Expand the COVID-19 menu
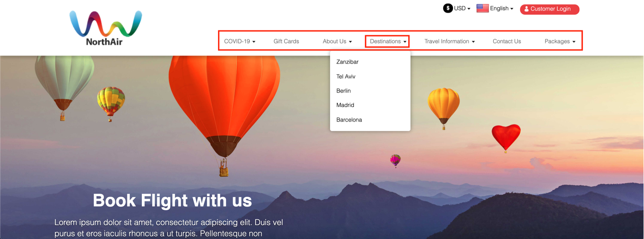Image resolution: width=644 pixels, height=239 pixels. (x=240, y=41)
